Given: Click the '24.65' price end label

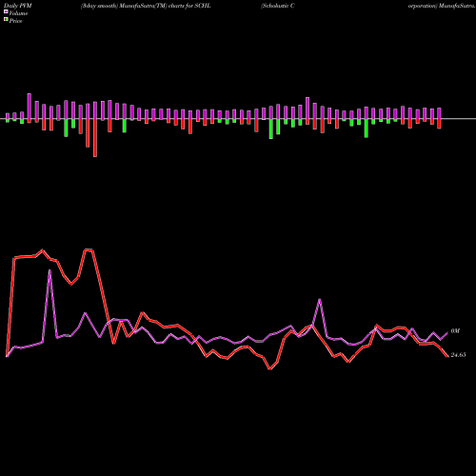Looking at the screenshot, I should click(x=458, y=355).
